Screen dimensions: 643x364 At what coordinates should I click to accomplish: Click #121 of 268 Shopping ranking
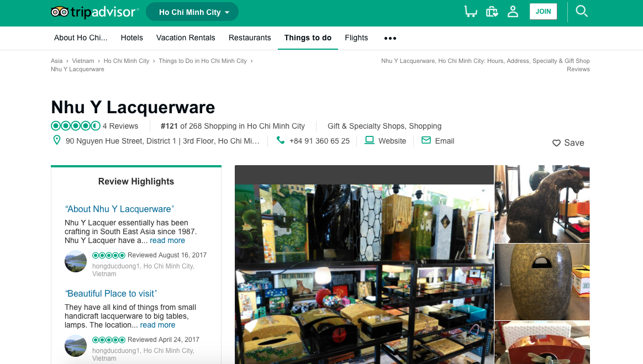233,126
